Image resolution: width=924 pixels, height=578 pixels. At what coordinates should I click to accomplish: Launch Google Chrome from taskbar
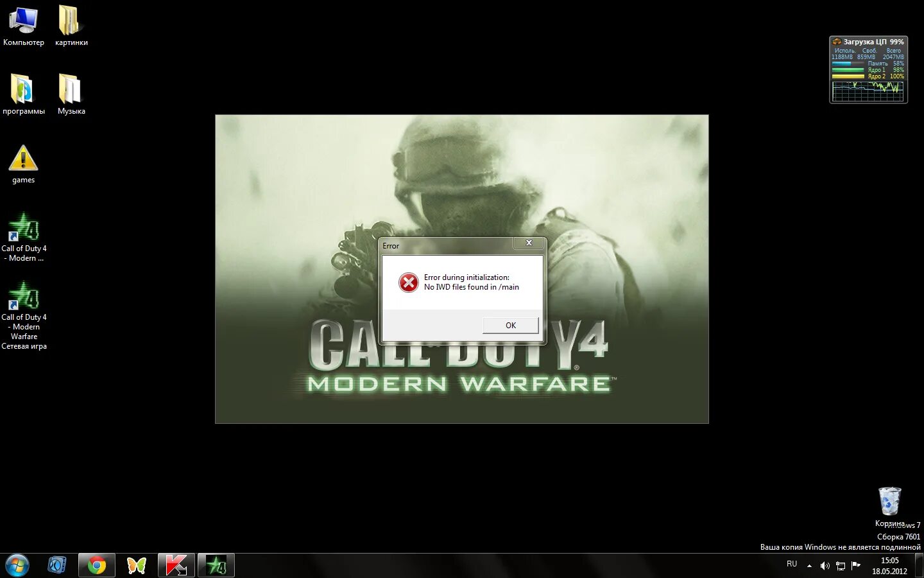[97, 566]
